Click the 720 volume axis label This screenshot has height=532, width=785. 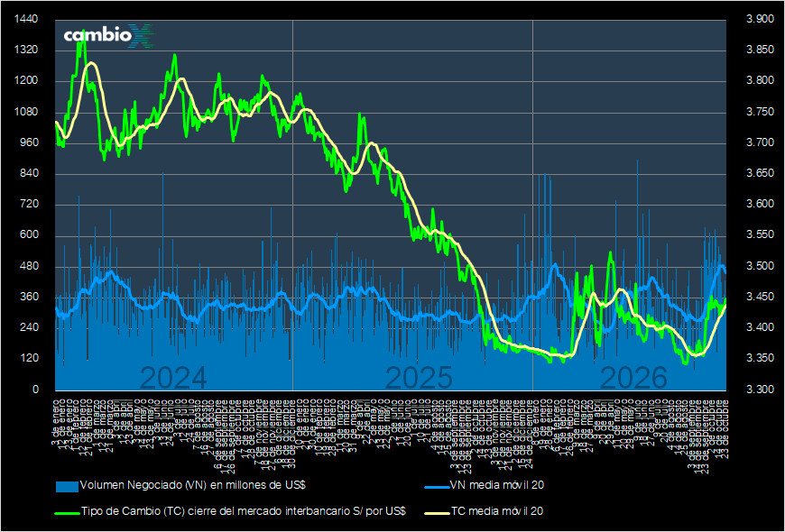[x=29, y=205]
